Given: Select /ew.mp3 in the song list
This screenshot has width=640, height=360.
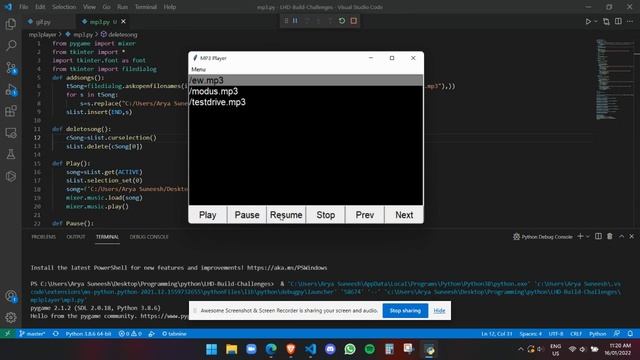Looking at the screenshot, I should tap(306, 80).
